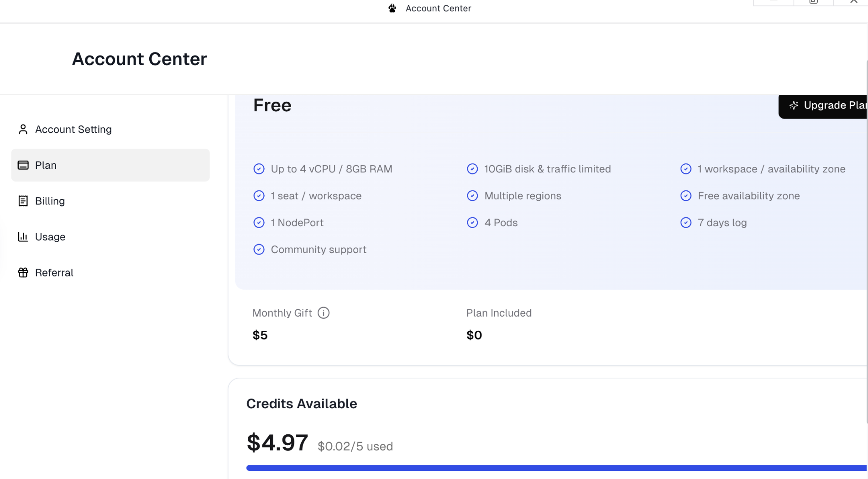Click the sparkle icon on Upgrade Plan
The width and height of the screenshot is (868, 479).
click(794, 105)
